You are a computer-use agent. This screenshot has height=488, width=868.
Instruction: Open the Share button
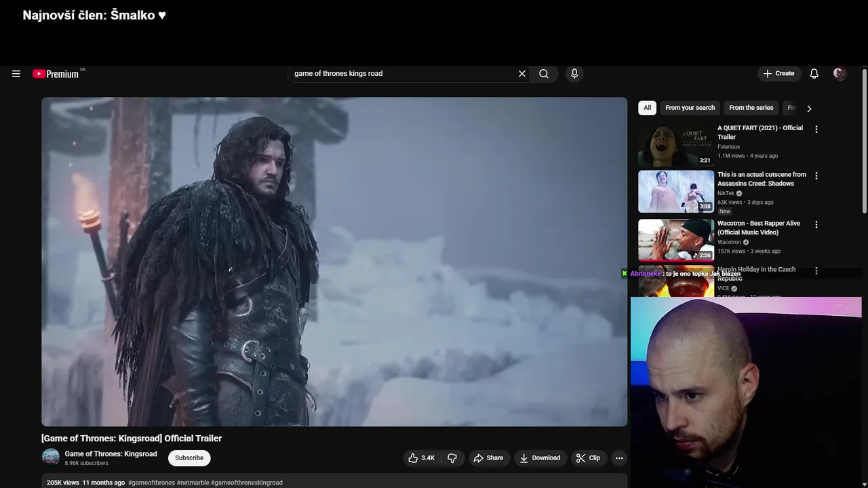tap(488, 458)
